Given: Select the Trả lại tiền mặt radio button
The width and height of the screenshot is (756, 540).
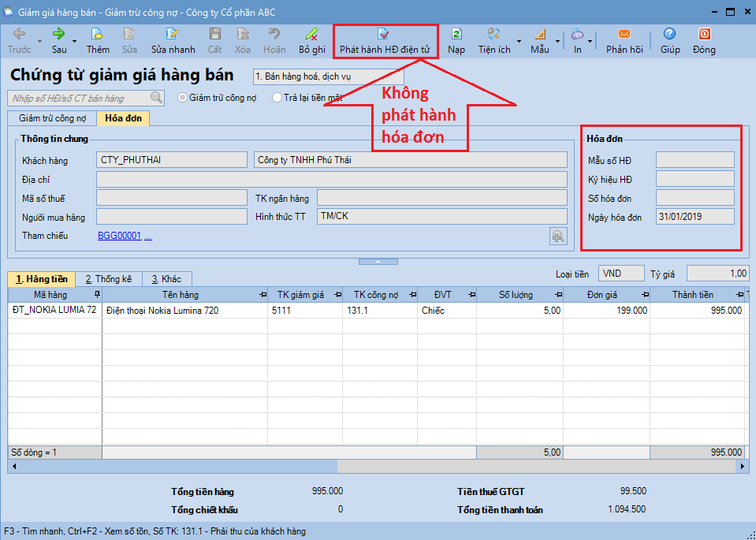Looking at the screenshot, I should point(277,98).
